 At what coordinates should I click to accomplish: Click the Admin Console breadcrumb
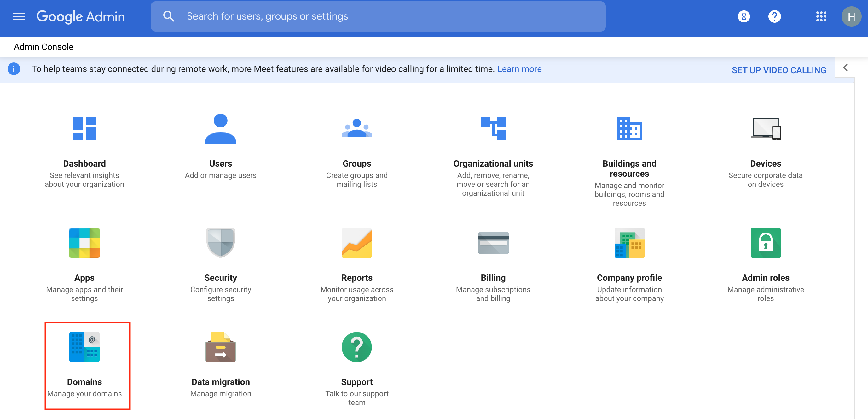43,47
